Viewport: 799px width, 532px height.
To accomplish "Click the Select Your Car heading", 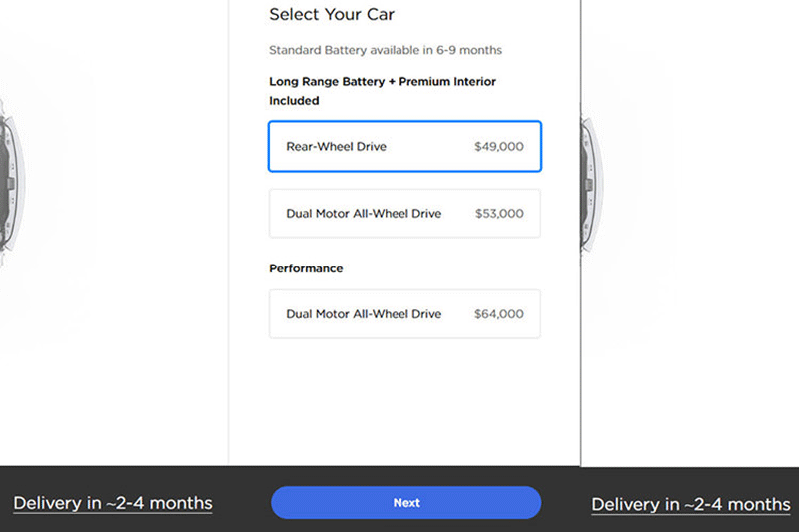I will click(332, 15).
